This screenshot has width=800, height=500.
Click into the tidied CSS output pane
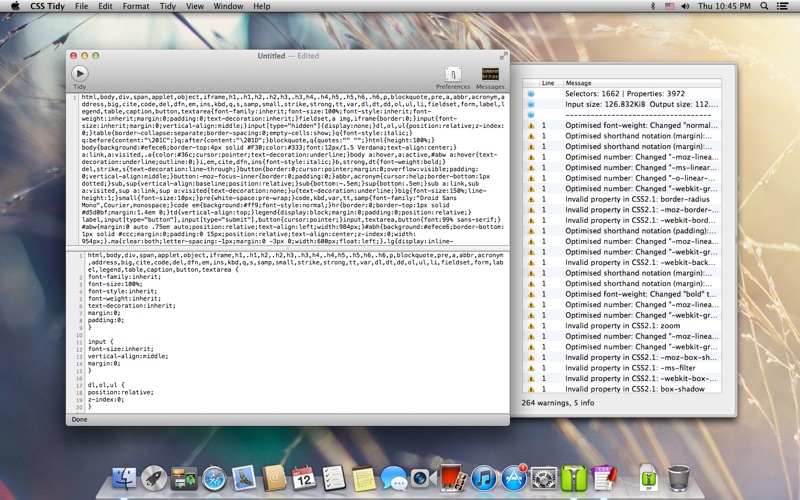pyautogui.click(x=296, y=332)
